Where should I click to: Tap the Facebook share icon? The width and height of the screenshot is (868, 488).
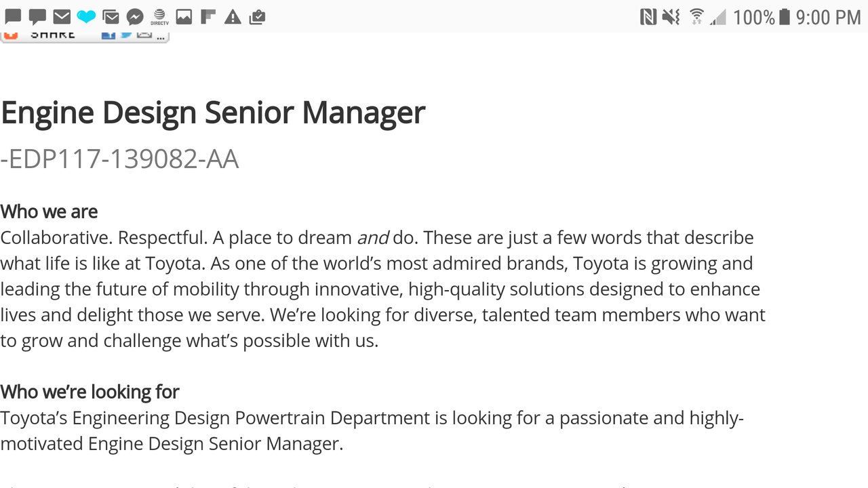click(x=108, y=35)
